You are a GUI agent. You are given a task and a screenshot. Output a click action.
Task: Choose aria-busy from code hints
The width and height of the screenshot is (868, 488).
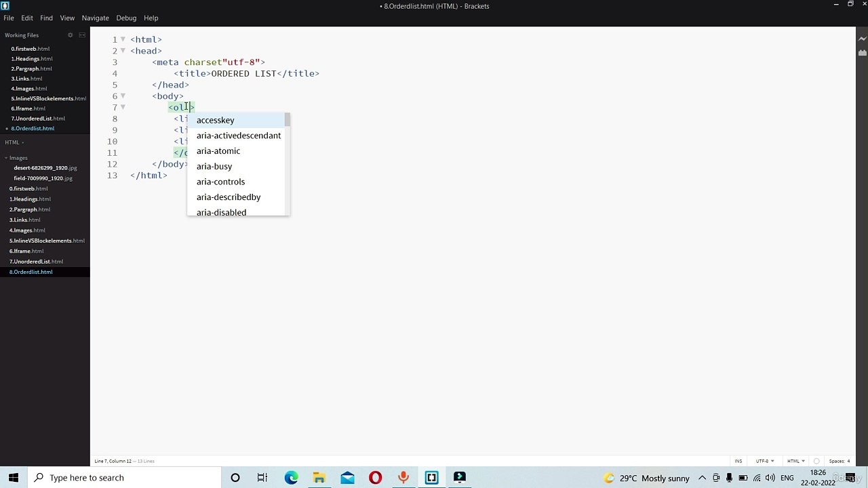tap(236, 166)
